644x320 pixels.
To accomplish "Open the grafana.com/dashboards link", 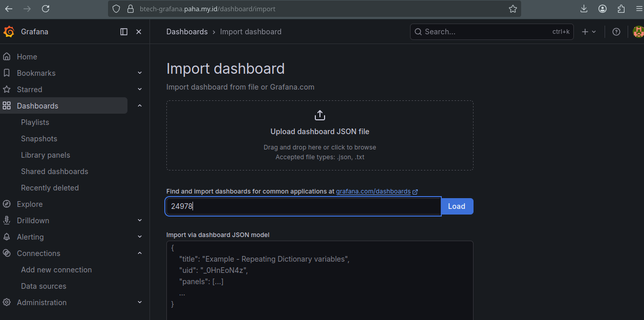I will (377, 191).
